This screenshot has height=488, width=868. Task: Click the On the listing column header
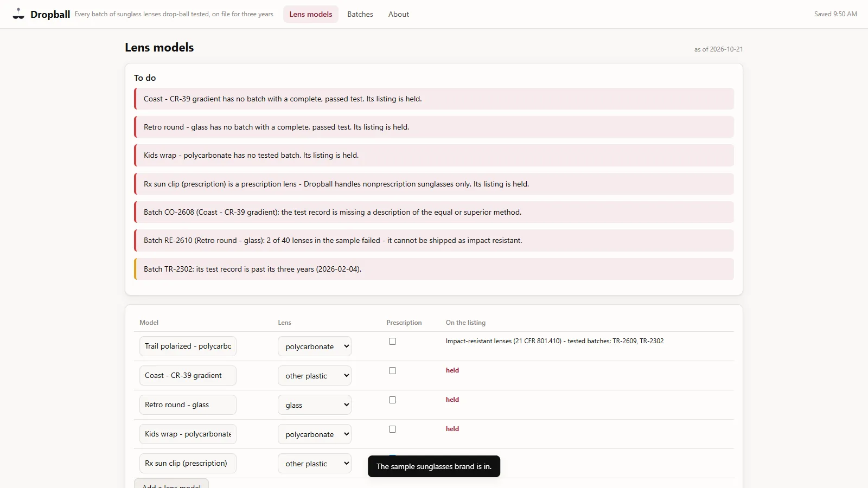[x=466, y=323]
